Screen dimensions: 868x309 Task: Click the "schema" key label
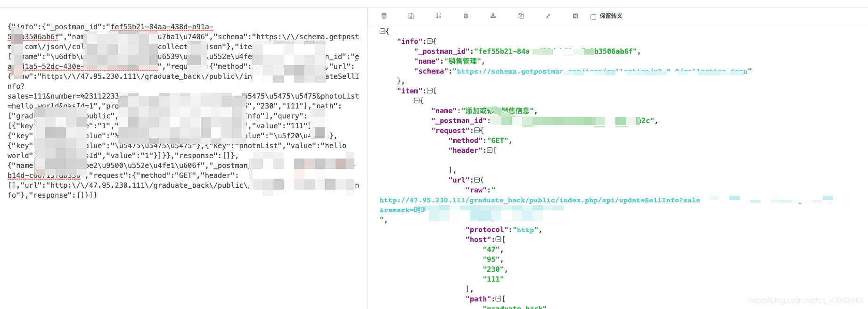(x=431, y=71)
